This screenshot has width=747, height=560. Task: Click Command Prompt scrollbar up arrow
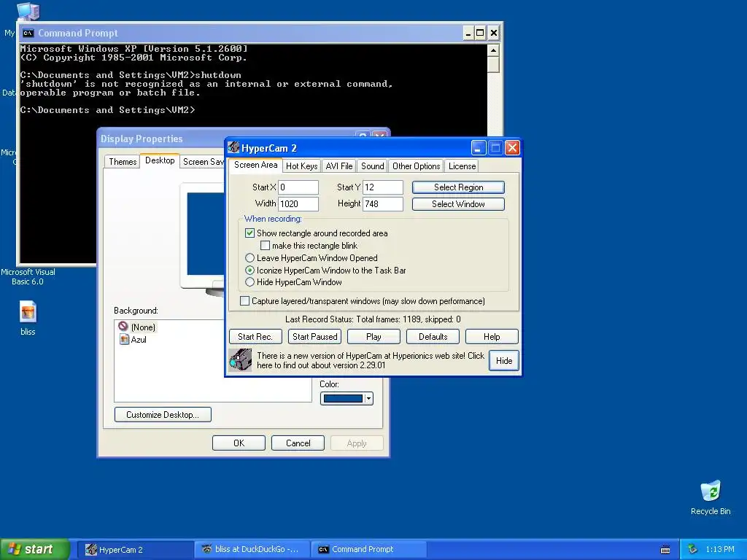tap(493, 50)
